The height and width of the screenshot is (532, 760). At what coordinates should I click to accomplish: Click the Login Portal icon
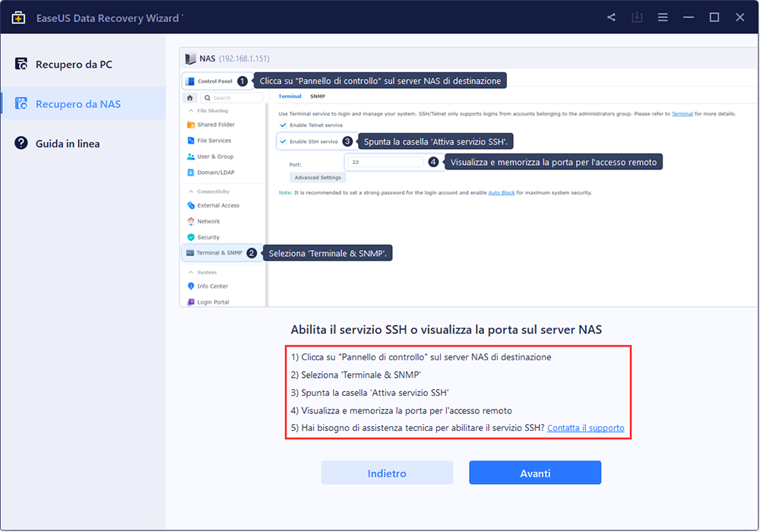(191, 302)
